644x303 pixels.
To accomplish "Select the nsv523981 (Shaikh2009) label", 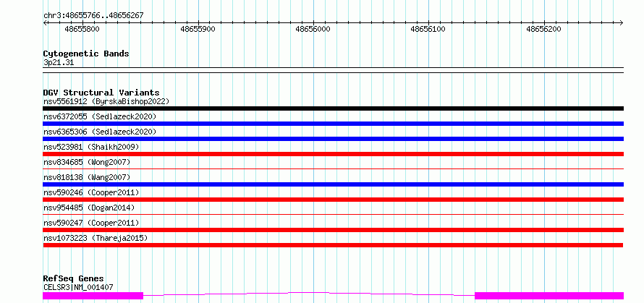I will pos(91,147).
